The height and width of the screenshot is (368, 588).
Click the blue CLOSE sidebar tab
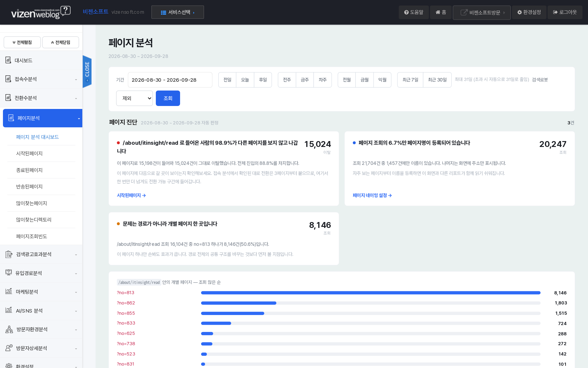point(87,71)
